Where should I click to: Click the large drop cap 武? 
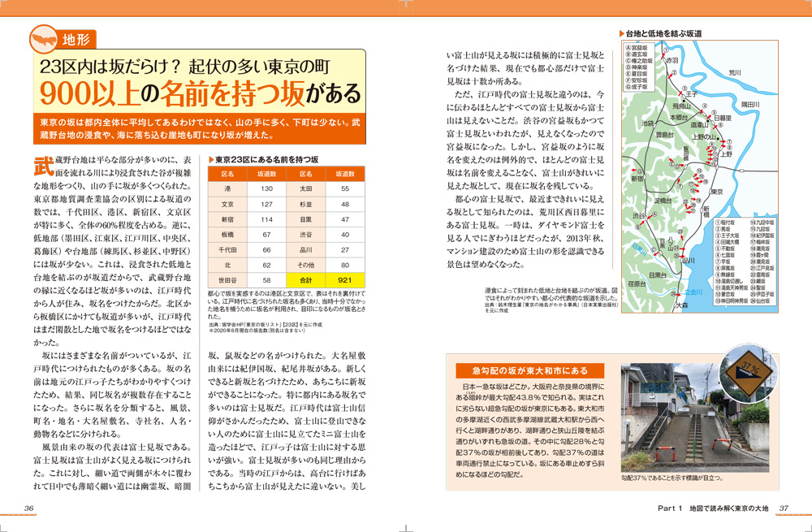[x=44, y=165]
